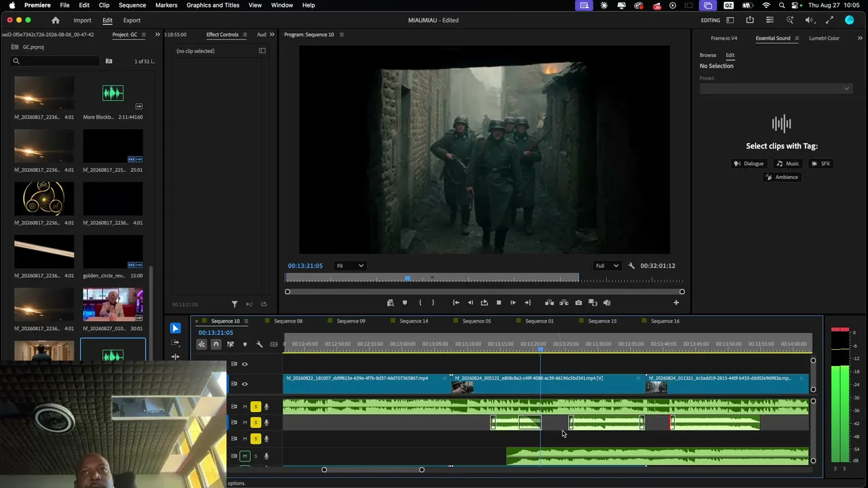The height and width of the screenshot is (488, 868).
Task: Click Mark In in Program monitor
Action: click(420, 303)
